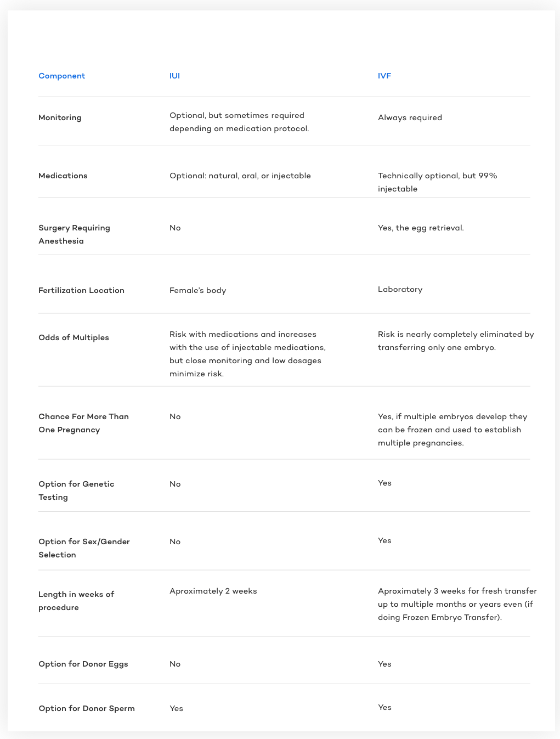This screenshot has width=560, height=739.
Task: Select the Medications row label
Action: pos(63,176)
